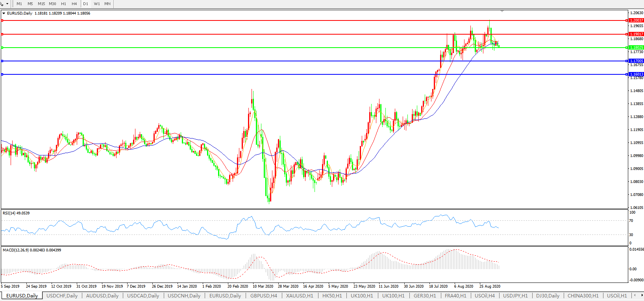Enable the W1 weekly timeframe
The image size is (644, 301).
point(97,4)
